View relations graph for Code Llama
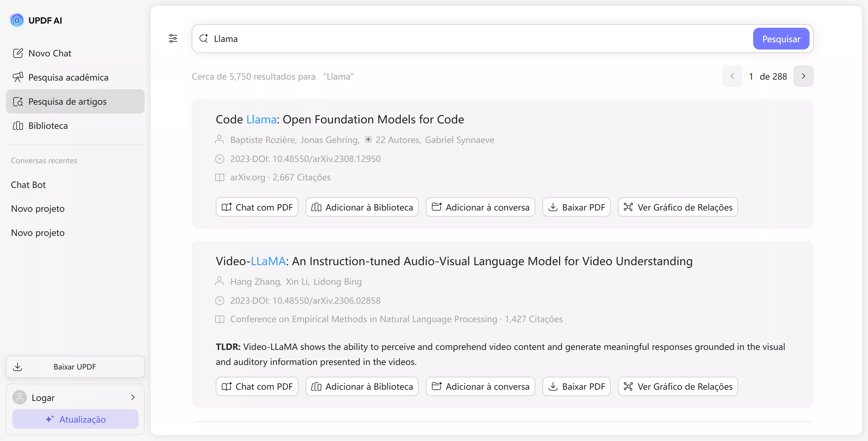The height and width of the screenshot is (441, 868). [x=678, y=207]
